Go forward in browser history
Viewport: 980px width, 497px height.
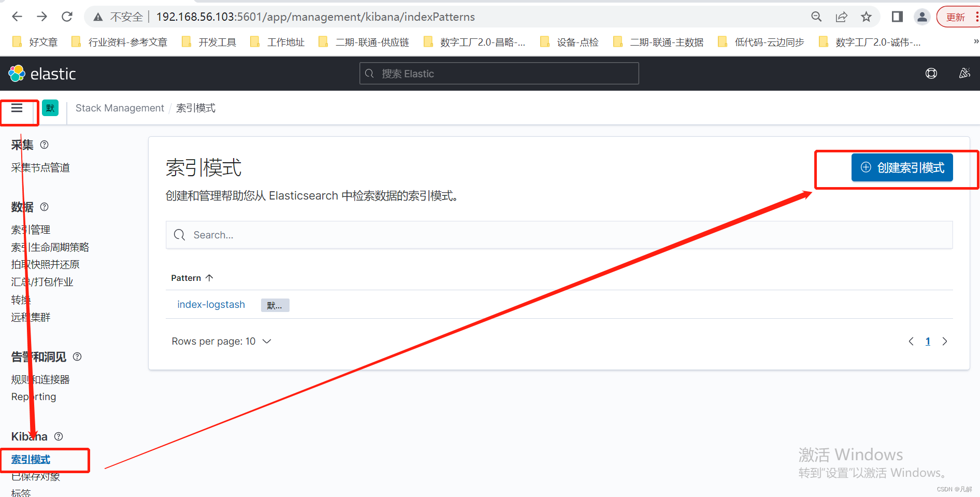(x=42, y=17)
